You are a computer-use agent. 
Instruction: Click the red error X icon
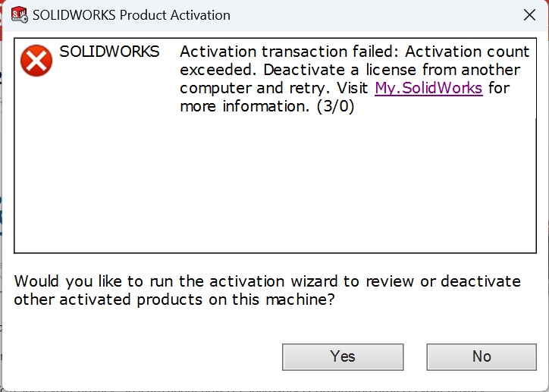(x=36, y=61)
